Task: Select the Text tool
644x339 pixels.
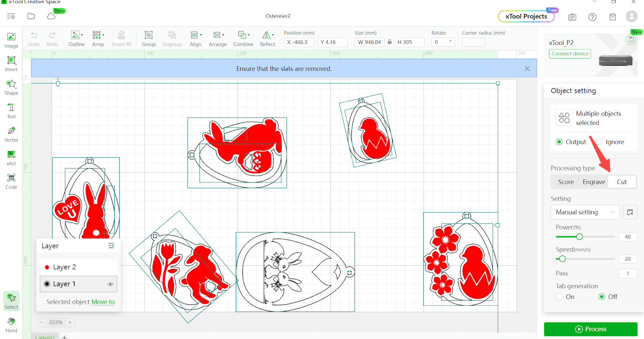Action: 11,111
